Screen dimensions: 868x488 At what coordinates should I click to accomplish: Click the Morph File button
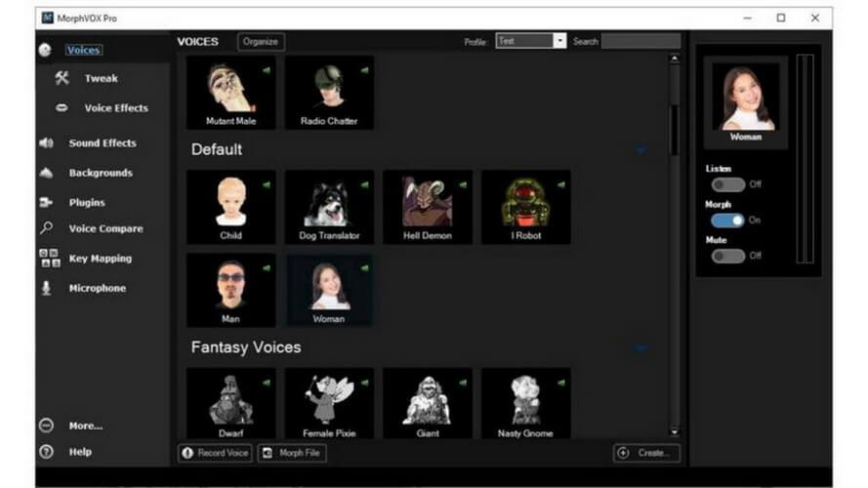pyautogui.click(x=292, y=453)
